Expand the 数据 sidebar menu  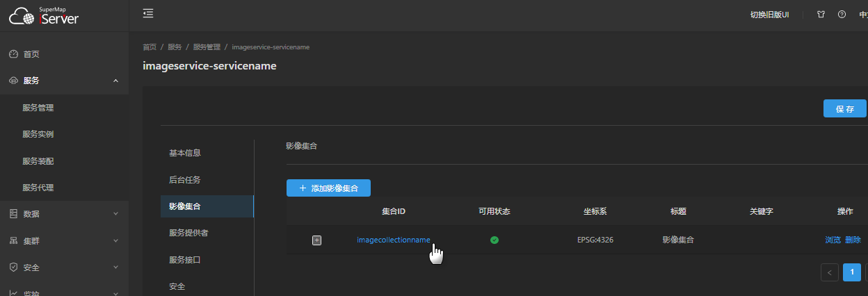(115, 214)
